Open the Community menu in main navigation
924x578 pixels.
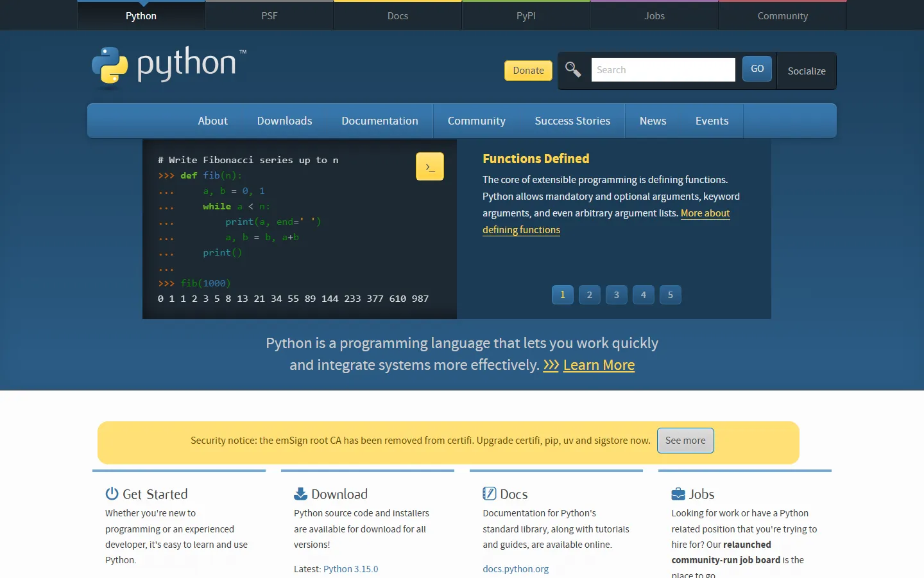coord(477,121)
